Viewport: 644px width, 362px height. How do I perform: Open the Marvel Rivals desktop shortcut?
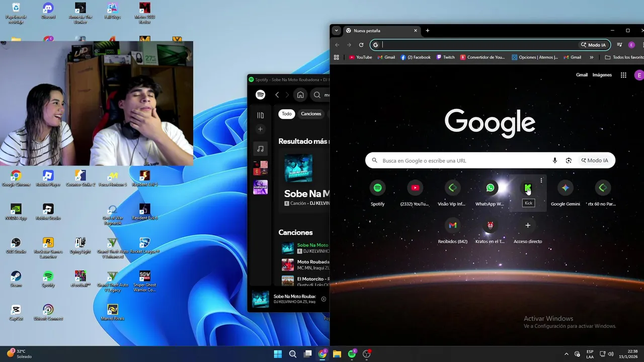(x=113, y=312)
